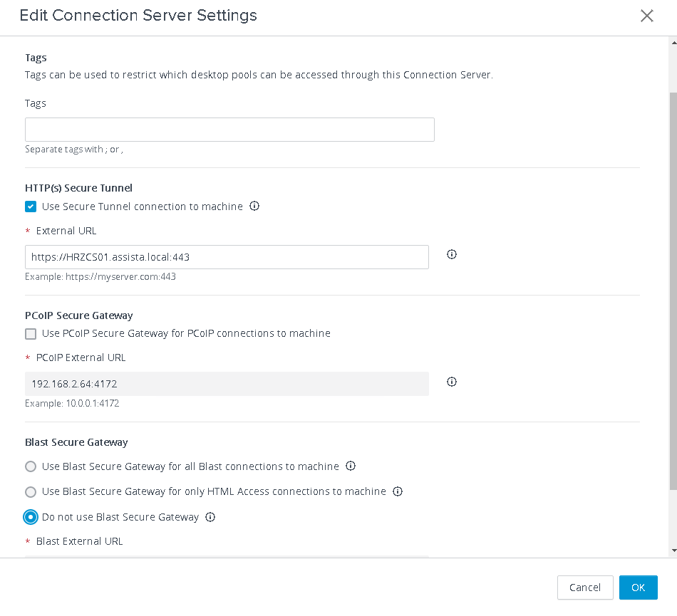Select Blast Secure Gateway for all connections

tap(31, 466)
